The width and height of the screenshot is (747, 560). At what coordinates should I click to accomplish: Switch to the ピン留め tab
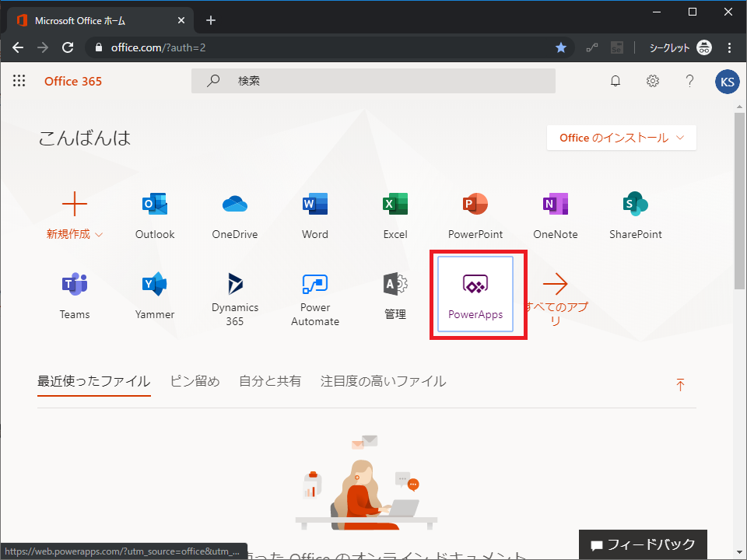pyautogui.click(x=195, y=381)
